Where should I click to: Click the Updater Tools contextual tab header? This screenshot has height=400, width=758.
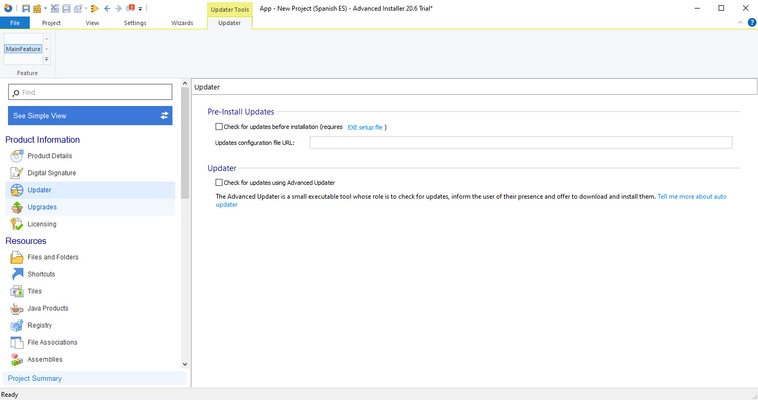pyautogui.click(x=230, y=9)
